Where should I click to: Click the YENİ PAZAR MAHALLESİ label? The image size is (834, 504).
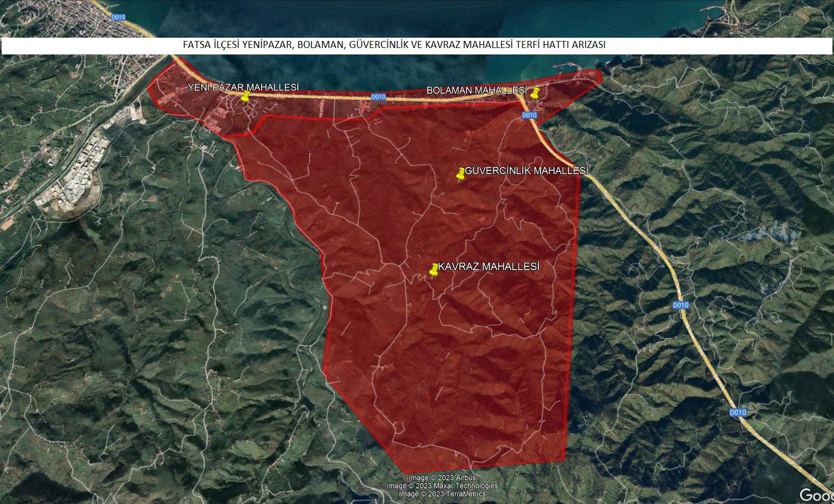pos(243,87)
